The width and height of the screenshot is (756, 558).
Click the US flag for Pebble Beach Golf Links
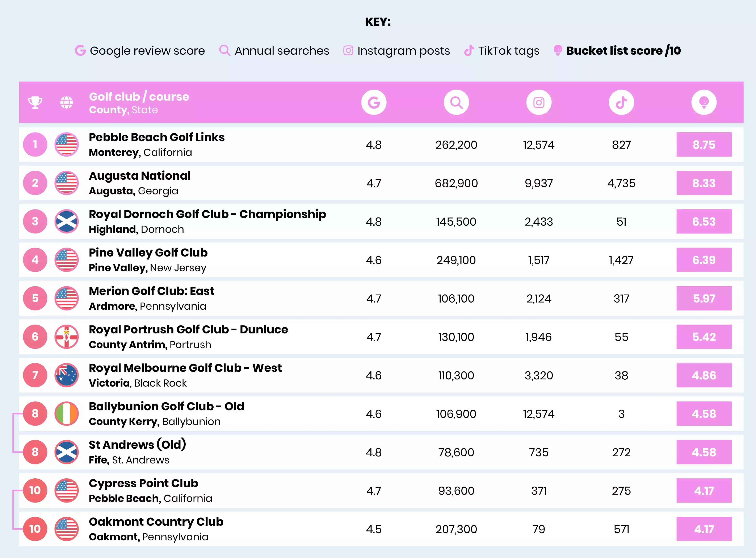(67, 145)
